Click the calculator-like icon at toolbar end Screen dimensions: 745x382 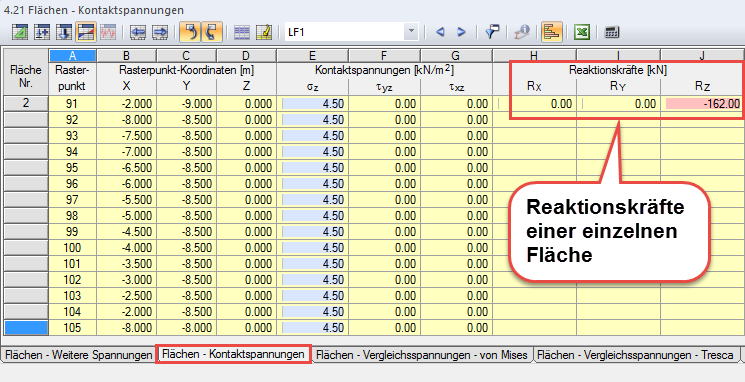click(612, 32)
